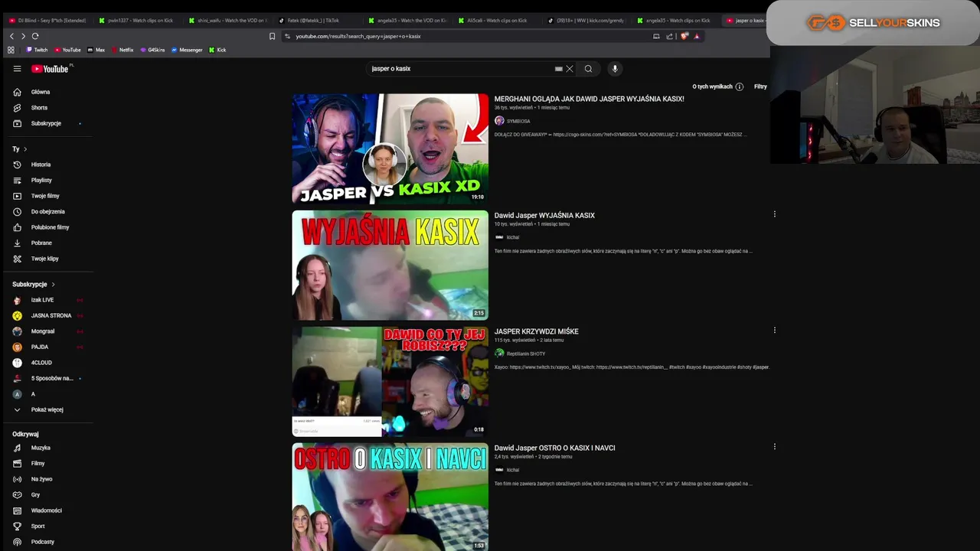Open Subskrypcje in the sidebar
This screenshot has width=980, height=551.
point(47,123)
